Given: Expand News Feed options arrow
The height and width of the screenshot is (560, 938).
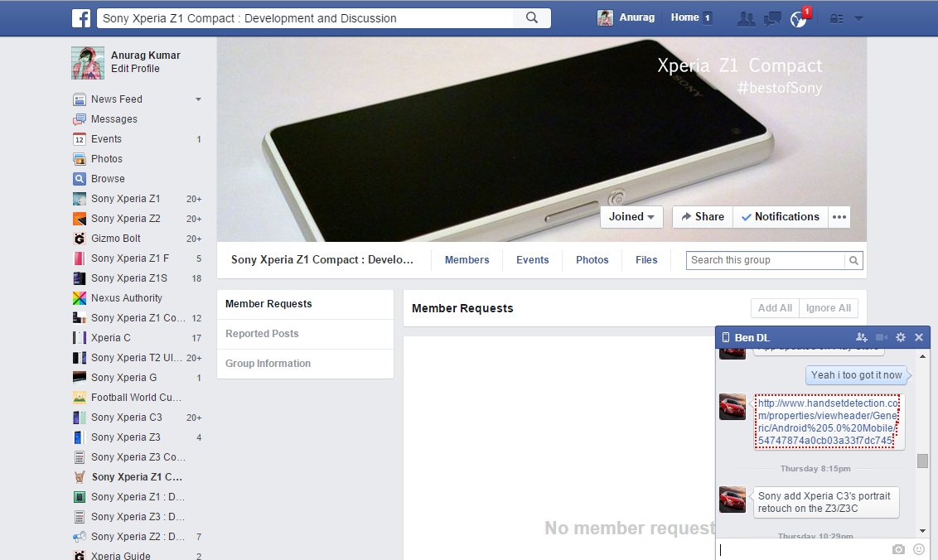Looking at the screenshot, I should (198, 99).
